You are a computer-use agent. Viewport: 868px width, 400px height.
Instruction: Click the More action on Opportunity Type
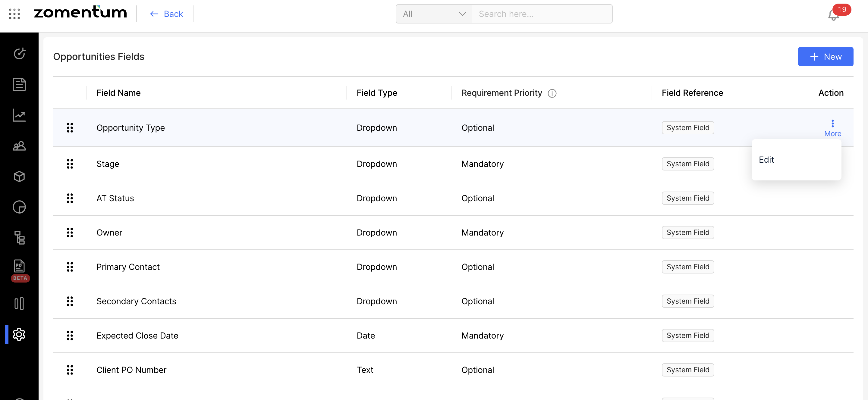tap(832, 128)
